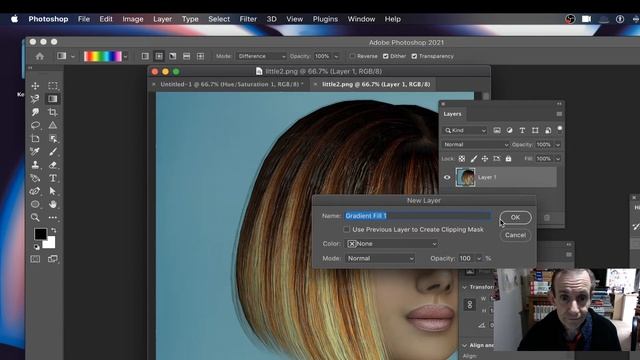Image resolution: width=640 pixels, height=360 pixels.
Task: Choose the Reflected Gradient style icon
Action: [187, 56]
